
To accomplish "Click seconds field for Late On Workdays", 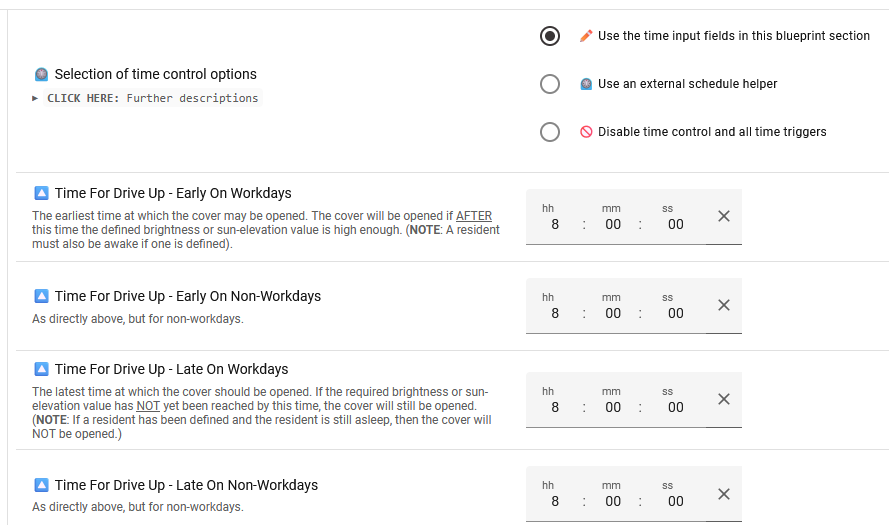I will [675, 408].
